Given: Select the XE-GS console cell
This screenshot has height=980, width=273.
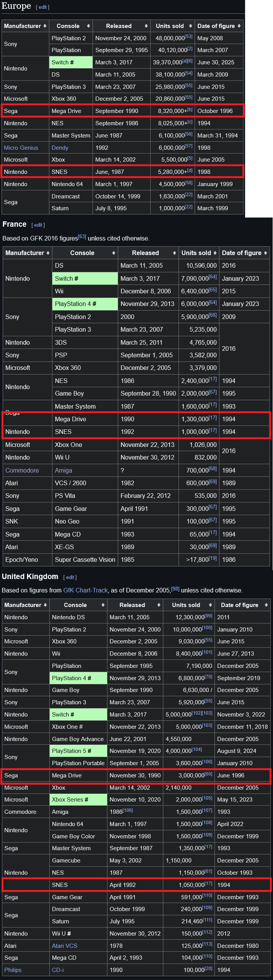Looking at the screenshot, I should pos(85,547).
